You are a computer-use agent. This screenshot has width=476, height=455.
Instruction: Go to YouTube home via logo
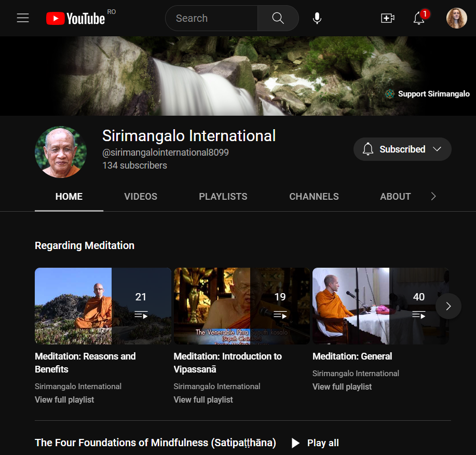(76, 18)
